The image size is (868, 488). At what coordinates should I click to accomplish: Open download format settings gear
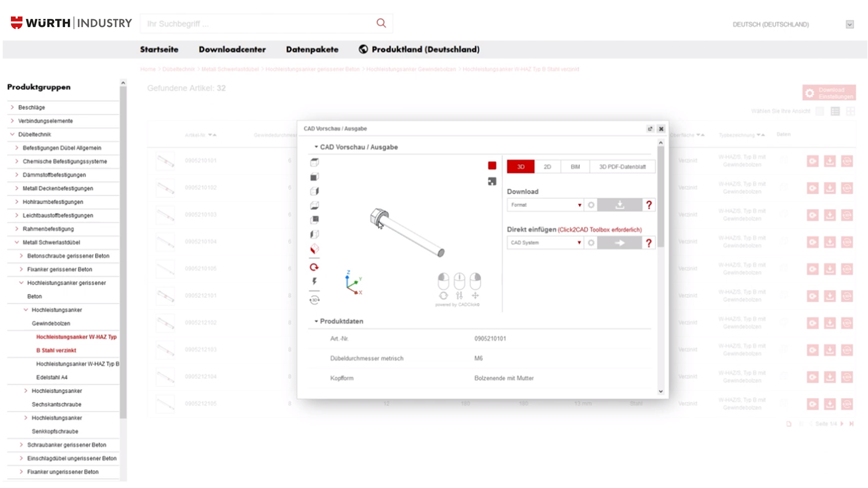coord(591,205)
